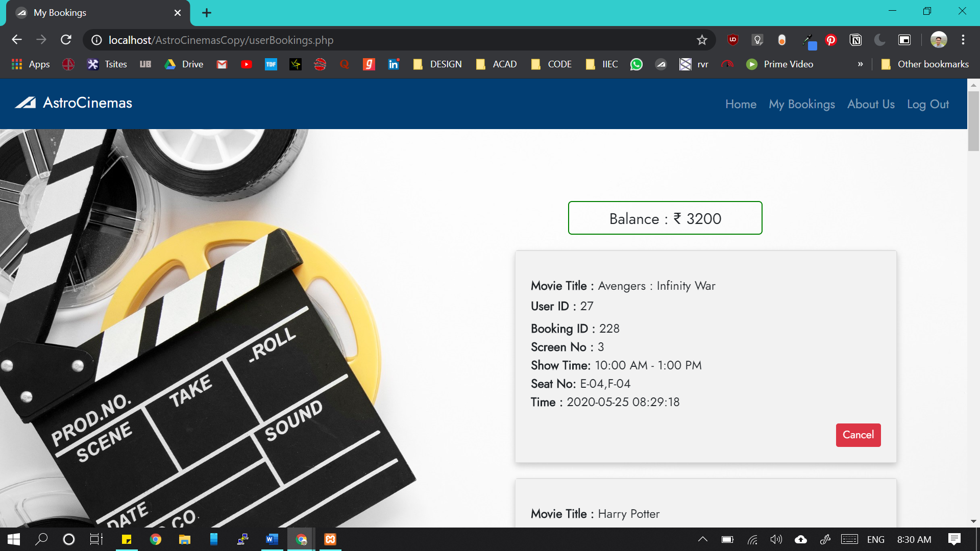
Task: Click the site info icon in address bar
Action: [x=96, y=40]
